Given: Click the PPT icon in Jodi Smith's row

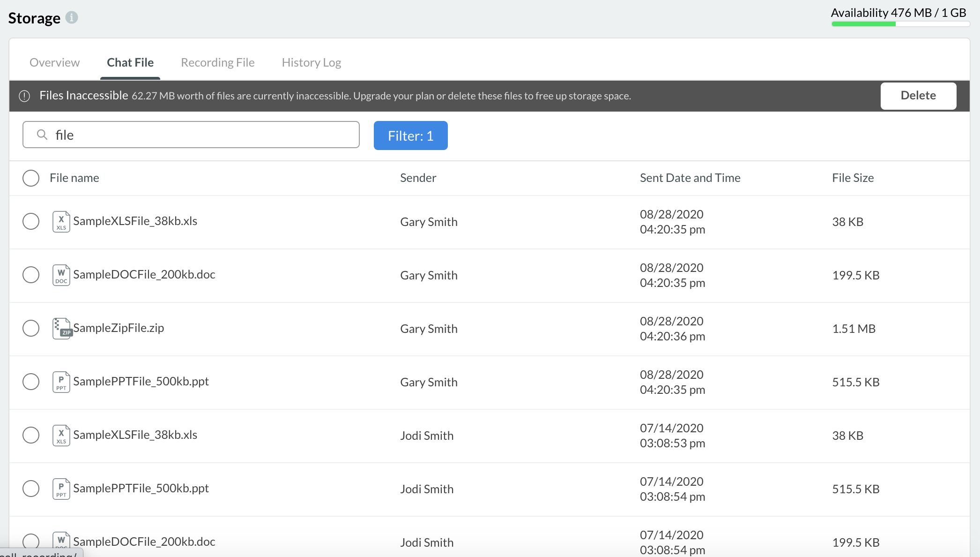Looking at the screenshot, I should coord(61,489).
